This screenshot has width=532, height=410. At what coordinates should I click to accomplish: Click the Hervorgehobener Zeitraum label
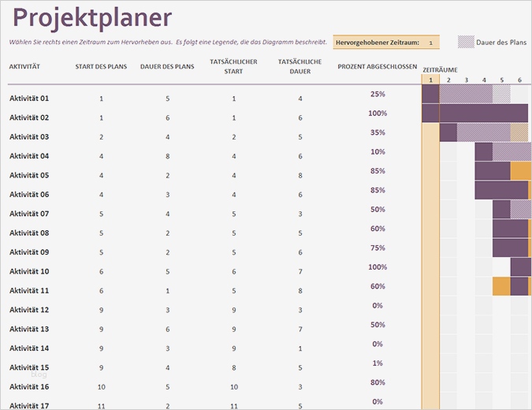tap(378, 43)
